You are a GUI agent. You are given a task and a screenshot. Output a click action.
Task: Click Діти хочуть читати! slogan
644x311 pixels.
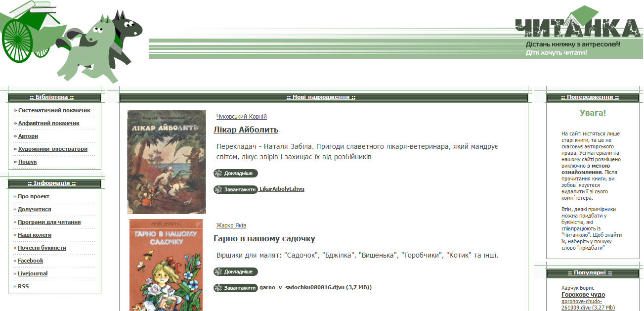557,52
